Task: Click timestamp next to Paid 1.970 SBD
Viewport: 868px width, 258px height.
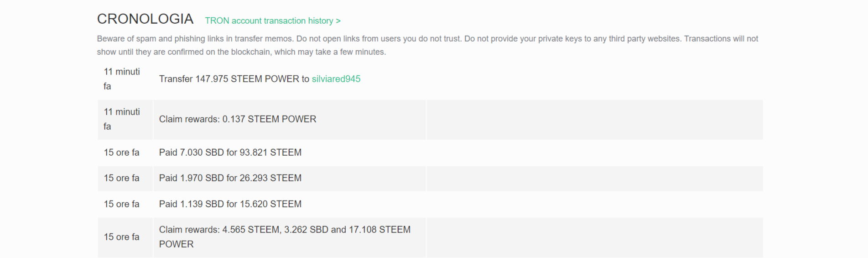Action: tap(122, 178)
